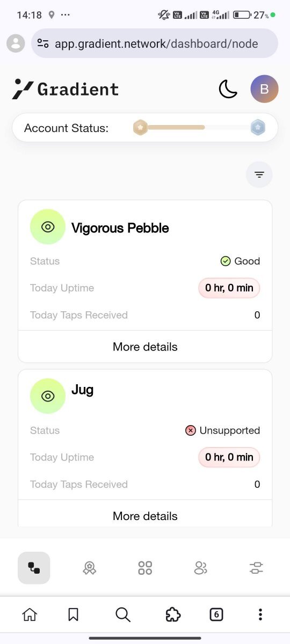Go to browser home
The width and height of the screenshot is (290, 644).
pyautogui.click(x=30, y=614)
